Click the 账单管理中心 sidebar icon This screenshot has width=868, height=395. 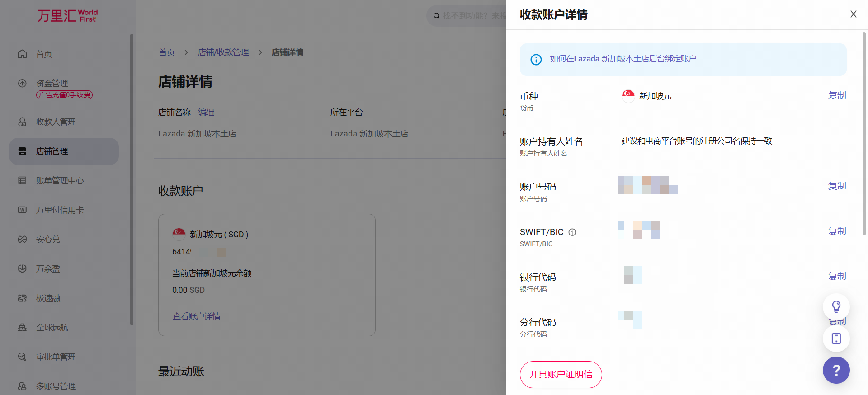22,180
